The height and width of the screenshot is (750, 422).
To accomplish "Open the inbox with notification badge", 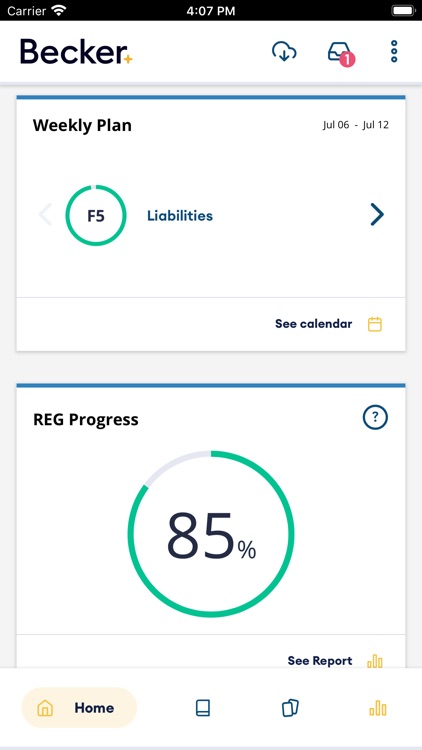I will click(341, 53).
